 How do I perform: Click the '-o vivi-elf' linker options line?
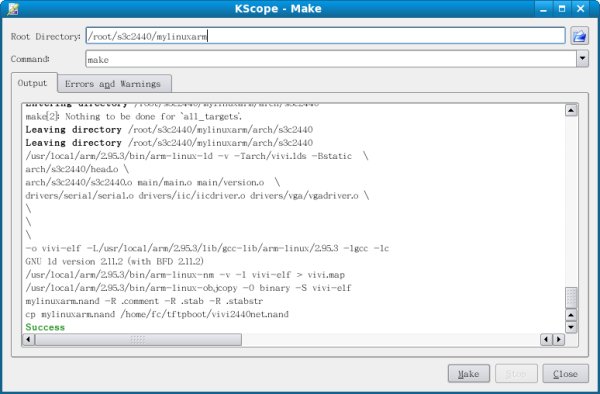tap(207, 248)
